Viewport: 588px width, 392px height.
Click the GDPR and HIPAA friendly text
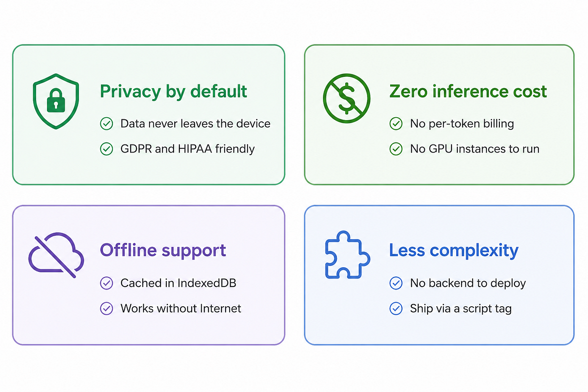188,149
